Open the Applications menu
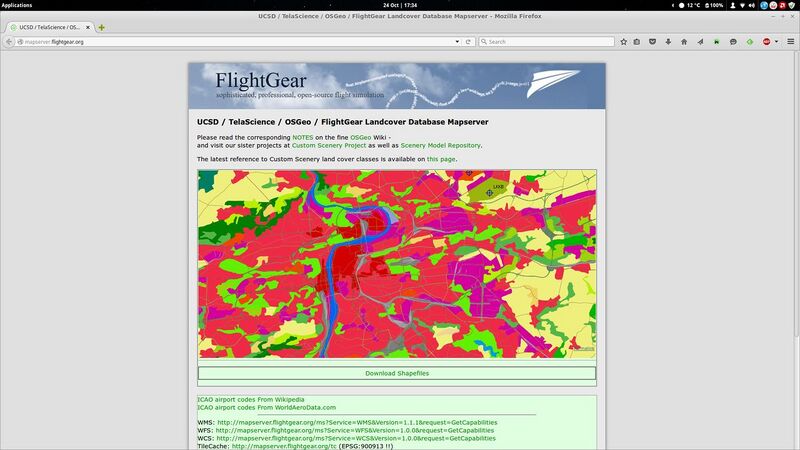 (17, 5)
